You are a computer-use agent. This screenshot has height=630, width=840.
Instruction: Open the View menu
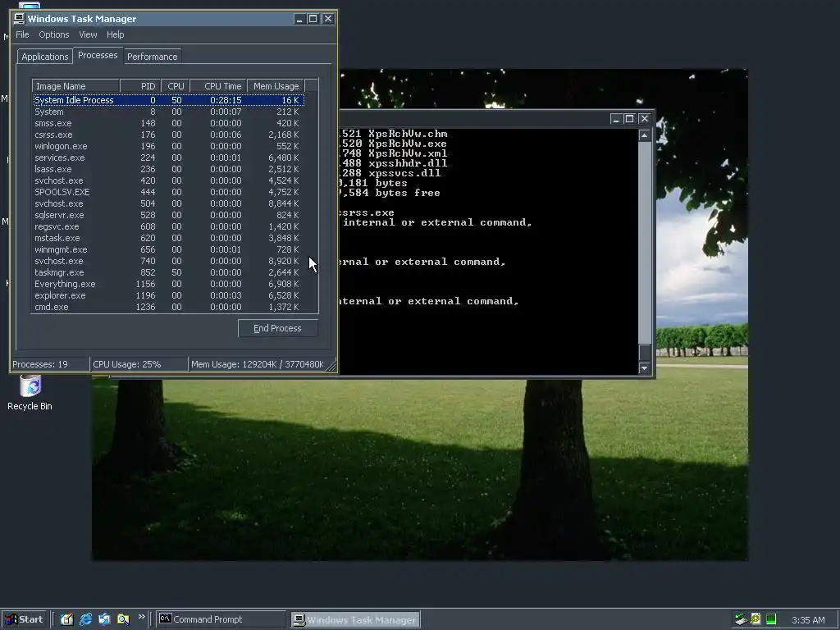point(88,34)
